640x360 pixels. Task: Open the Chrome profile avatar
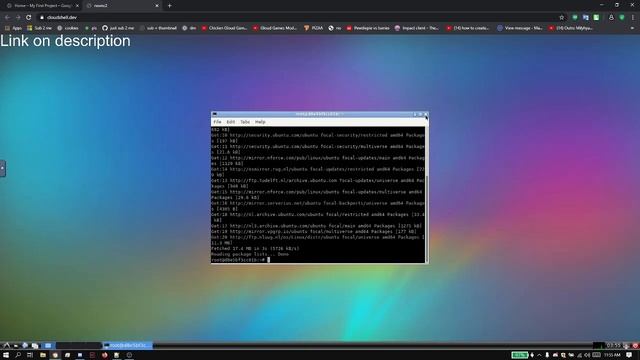611,17
